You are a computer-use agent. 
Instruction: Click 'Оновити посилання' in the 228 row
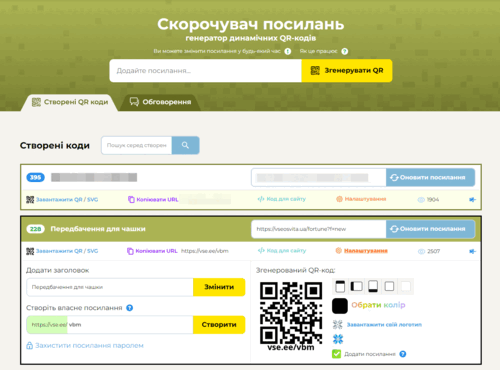coord(430,229)
